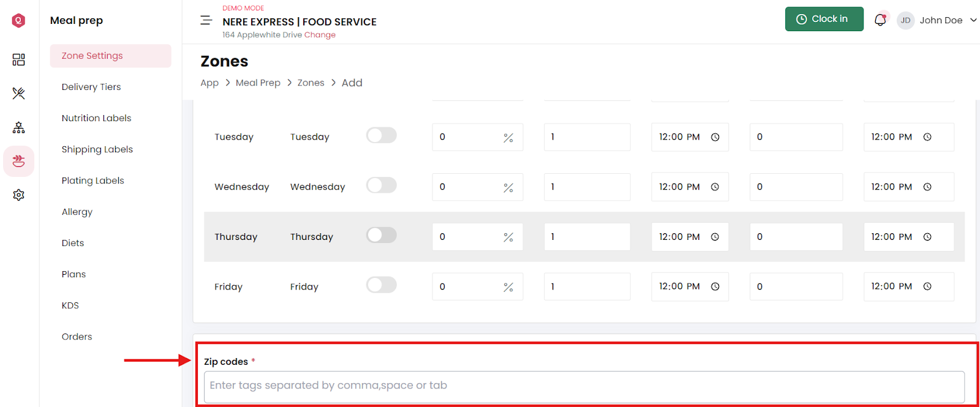Go to Zones breadcrumb
The width and height of the screenshot is (980, 407).
pyautogui.click(x=311, y=83)
